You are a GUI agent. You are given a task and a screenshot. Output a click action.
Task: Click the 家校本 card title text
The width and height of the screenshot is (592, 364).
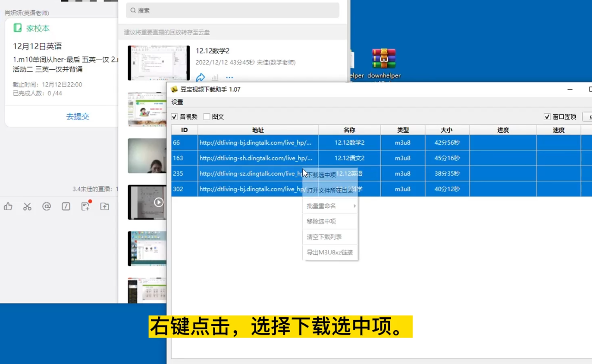click(38, 28)
